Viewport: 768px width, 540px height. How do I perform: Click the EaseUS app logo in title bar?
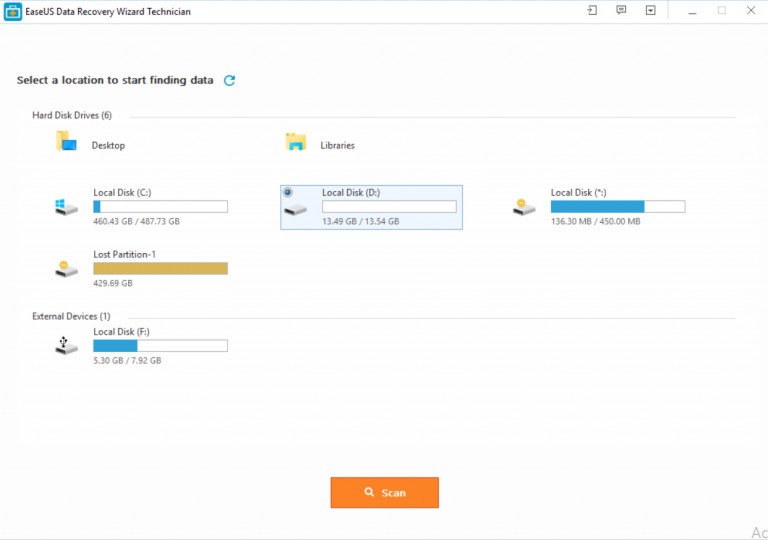click(x=13, y=12)
